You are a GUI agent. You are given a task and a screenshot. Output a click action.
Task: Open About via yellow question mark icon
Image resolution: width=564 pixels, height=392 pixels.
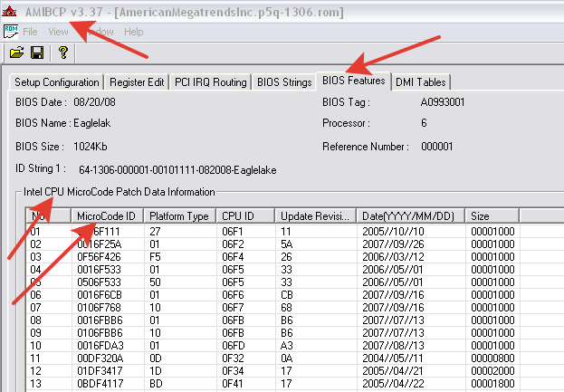pos(63,53)
